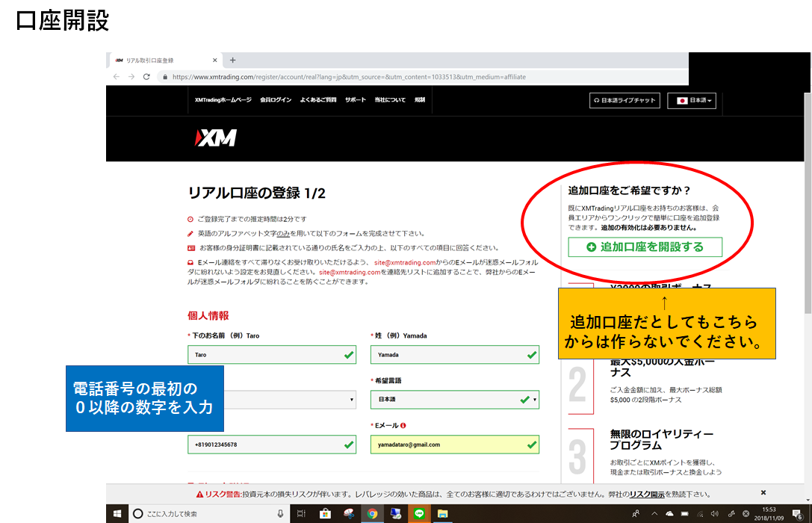Screen dimensions: 812x523
Task: Open よくあるご質問 menu item
Action: point(318,100)
